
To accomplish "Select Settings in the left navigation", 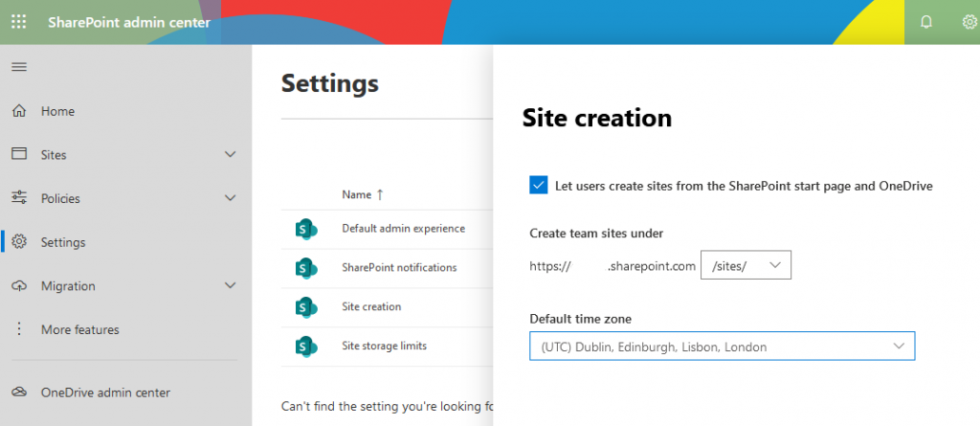I will point(63,242).
